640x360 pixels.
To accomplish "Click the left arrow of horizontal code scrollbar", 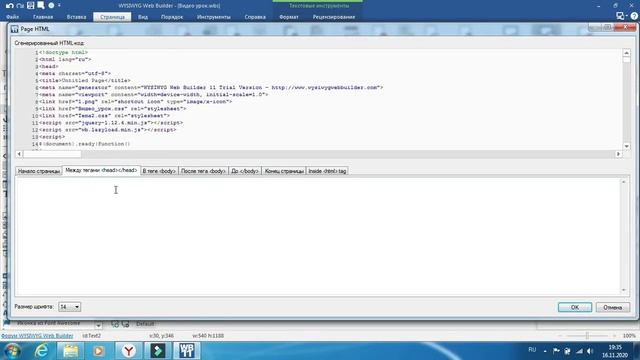I will 19,154.
